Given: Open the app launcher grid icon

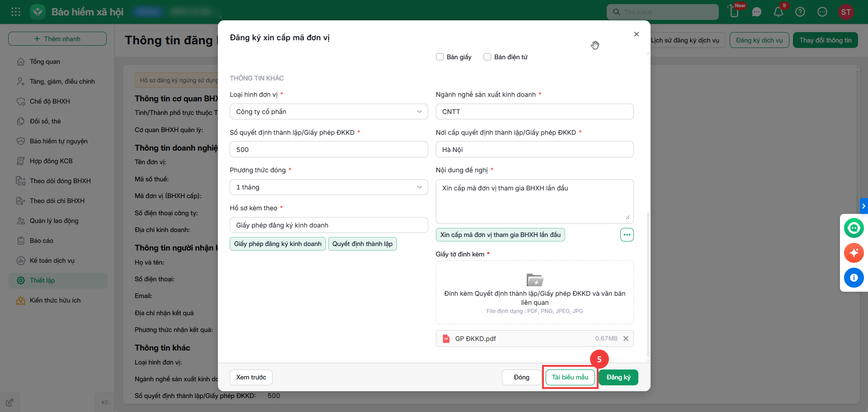Looking at the screenshot, I should [x=16, y=12].
